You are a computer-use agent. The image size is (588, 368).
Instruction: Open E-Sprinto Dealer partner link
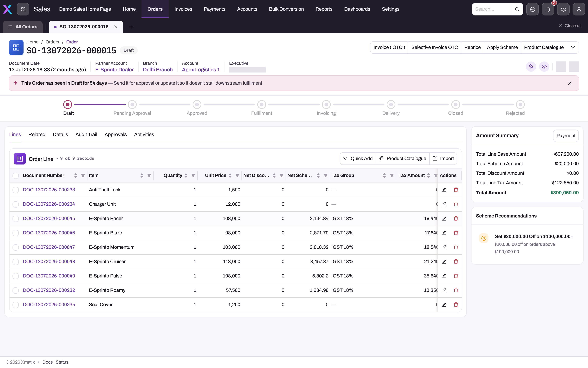(x=114, y=70)
